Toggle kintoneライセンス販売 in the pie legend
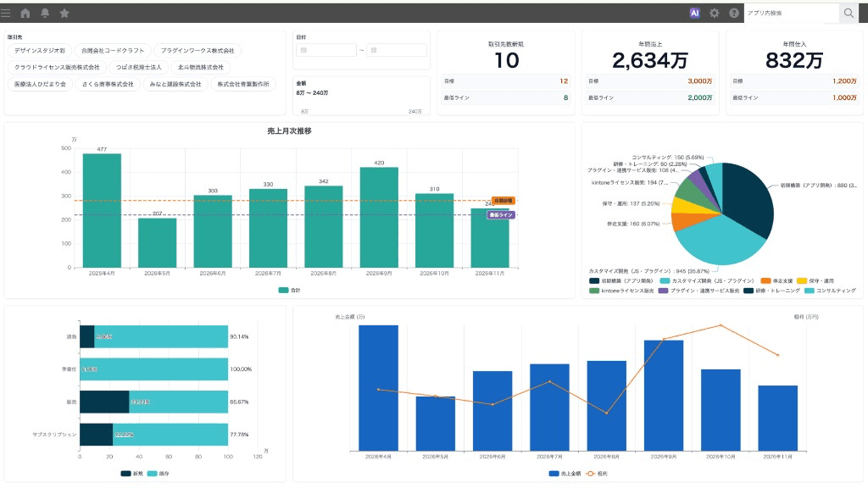The image size is (868, 488). pyautogui.click(x=621, y=291)
